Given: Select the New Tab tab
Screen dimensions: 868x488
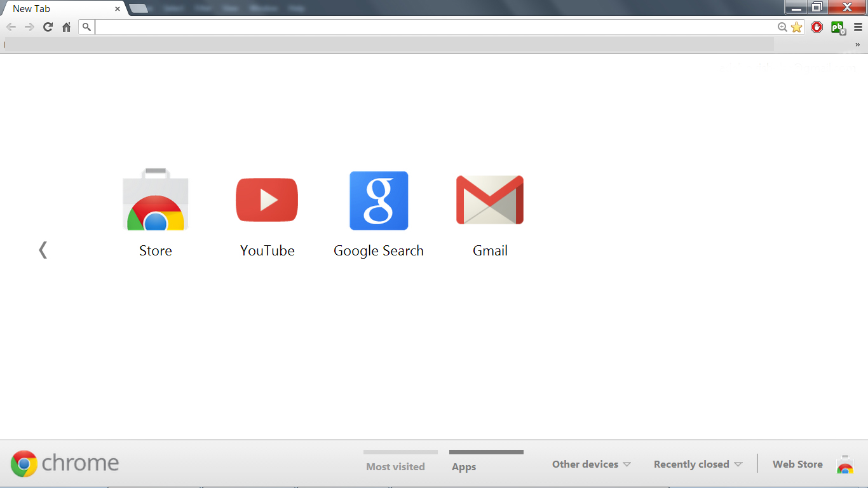Looking at the screenshot, I should click(x=64, y=9).
